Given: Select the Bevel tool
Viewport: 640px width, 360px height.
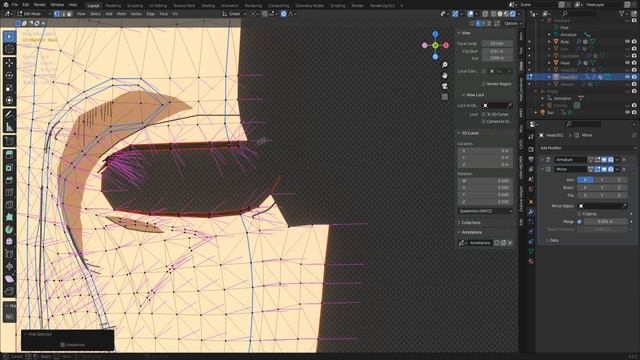Looking at the screenshot, I should (9, 180).
